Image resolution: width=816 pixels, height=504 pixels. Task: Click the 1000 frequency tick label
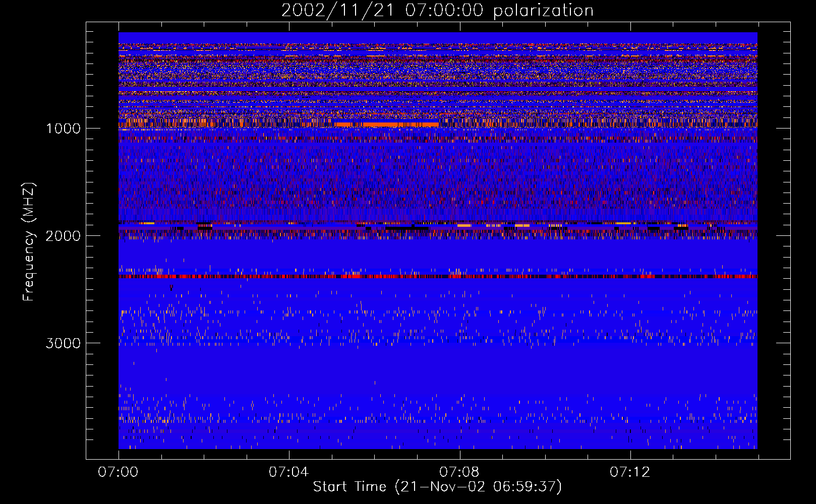pos(63,129)
